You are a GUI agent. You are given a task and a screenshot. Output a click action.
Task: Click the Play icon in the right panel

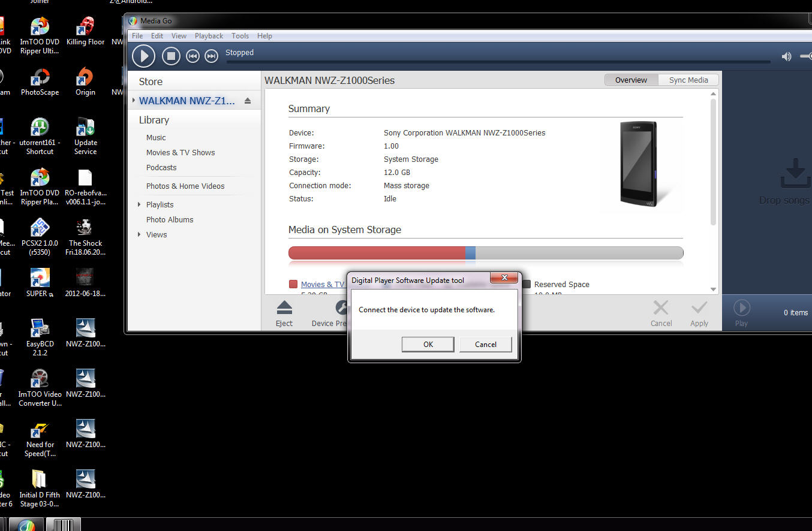(742, 308)
